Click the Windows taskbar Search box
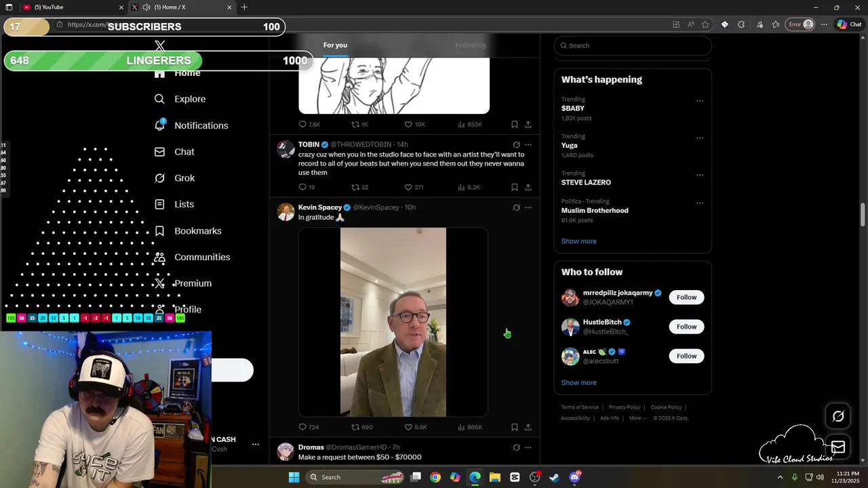Screen dimensions: 868x488 356,477
